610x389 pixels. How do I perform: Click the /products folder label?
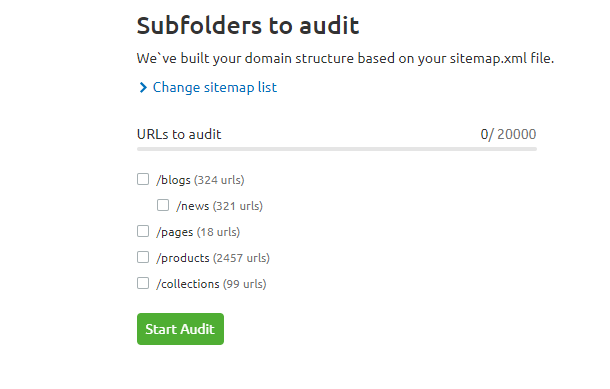pyautogui.click(x=182, y=258)
